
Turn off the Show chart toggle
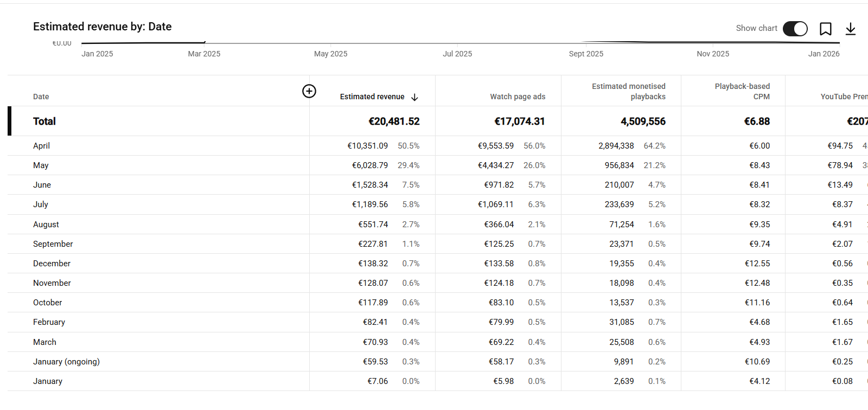point(795,29)
